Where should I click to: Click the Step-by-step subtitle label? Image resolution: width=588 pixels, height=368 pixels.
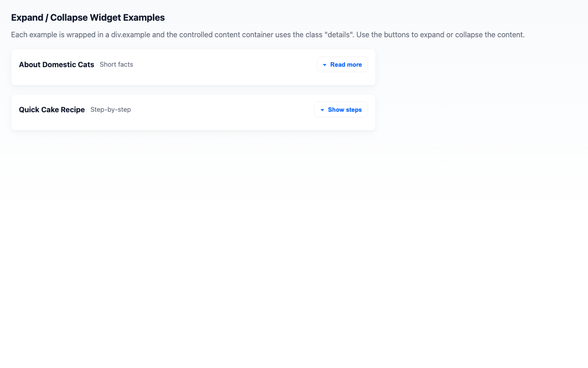tap(111, 109)
